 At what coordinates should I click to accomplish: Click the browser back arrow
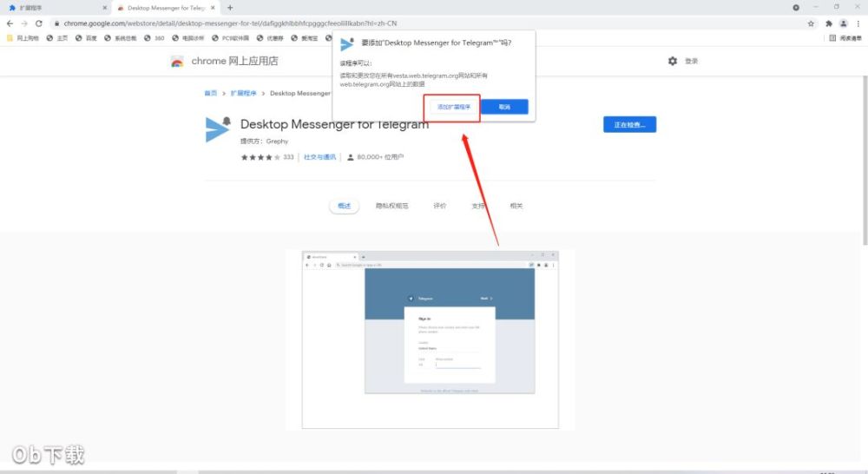pyautogui.click(x=10, y=23)
